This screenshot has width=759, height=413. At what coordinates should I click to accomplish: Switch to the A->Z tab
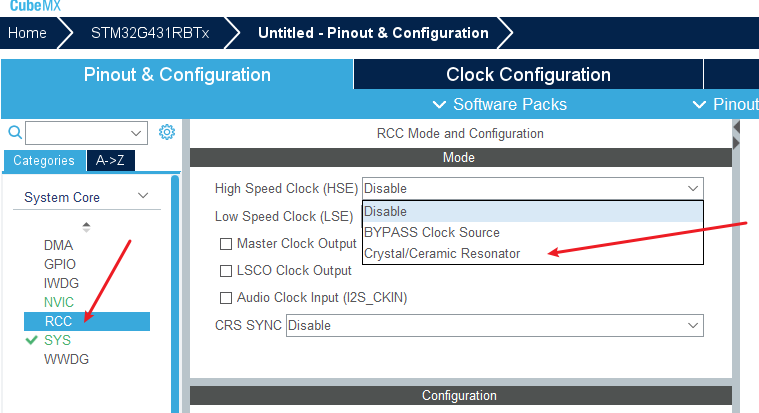110,161
